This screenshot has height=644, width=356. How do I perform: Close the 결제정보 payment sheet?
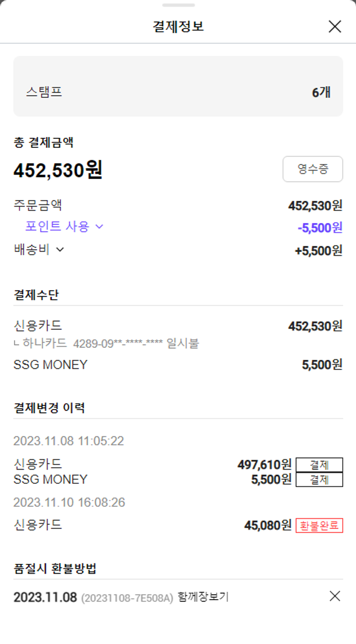tap(335, 27)
